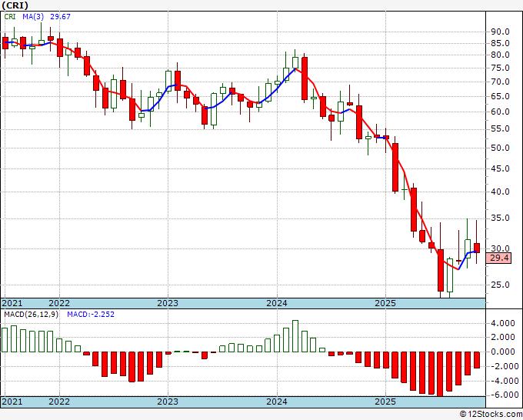523x420 pixels.
Task: Click the 40.0 price axis label
Action: (500, 192)
